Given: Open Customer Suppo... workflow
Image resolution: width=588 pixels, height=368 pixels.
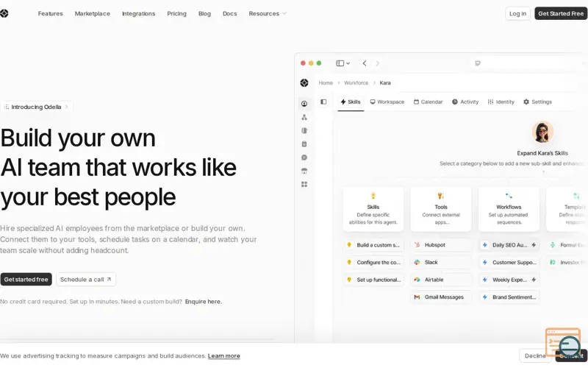Looking at the screenshot, I should tap(509, 262).
